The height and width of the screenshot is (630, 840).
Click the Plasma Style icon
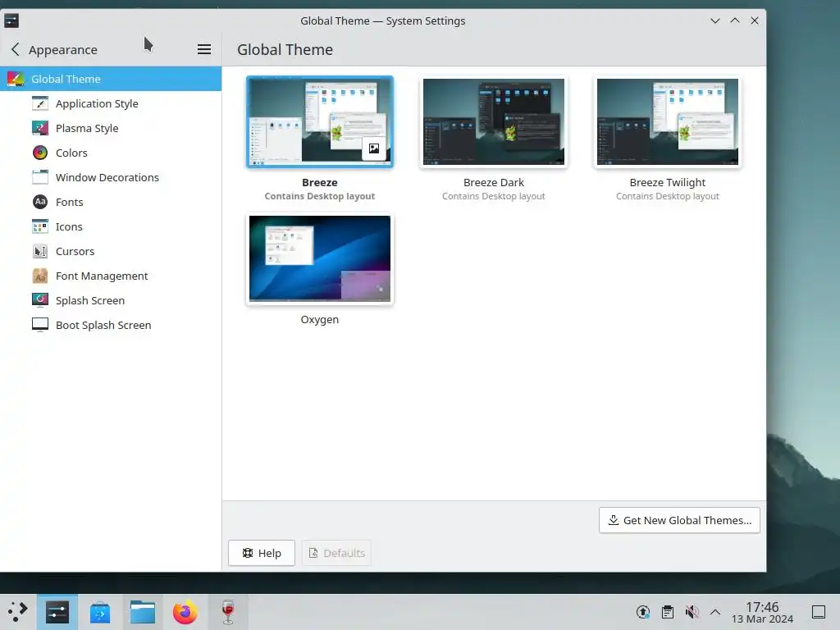(x=40, y=128)
